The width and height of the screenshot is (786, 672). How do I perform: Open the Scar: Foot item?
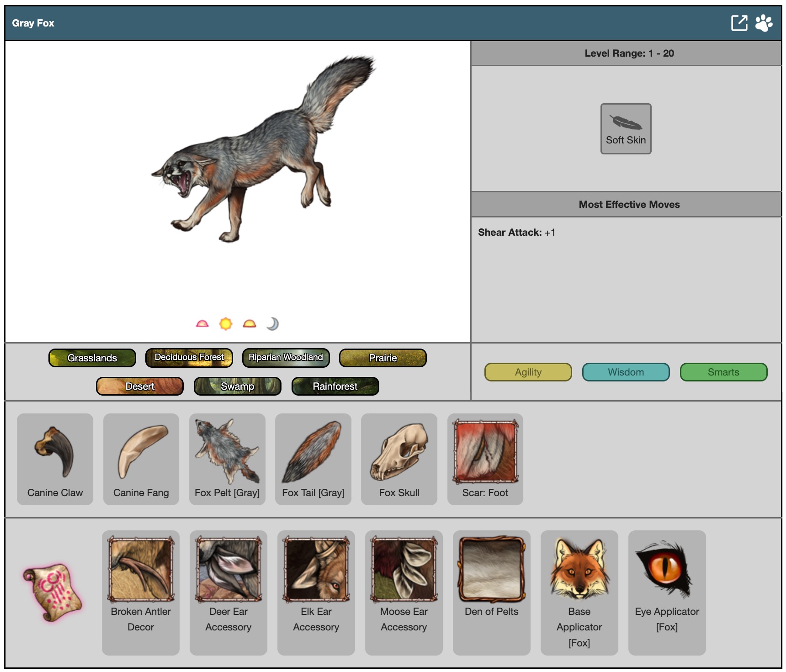point(485,459)
